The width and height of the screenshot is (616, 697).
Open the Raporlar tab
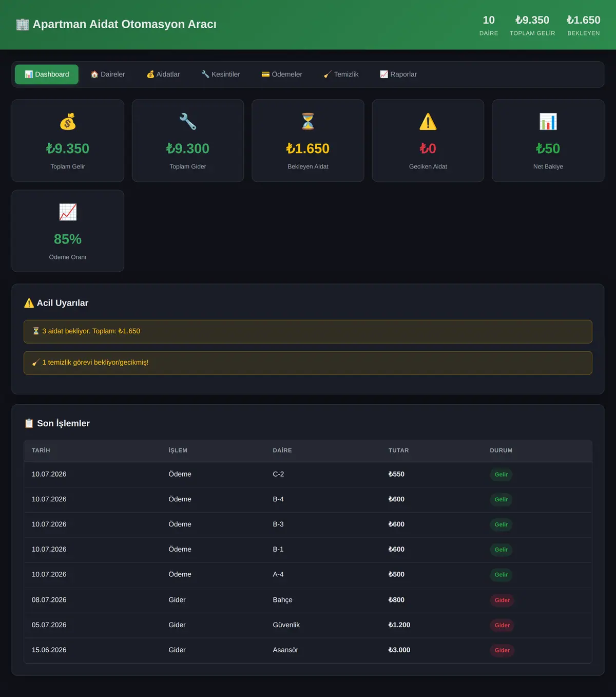coord(398,74)
